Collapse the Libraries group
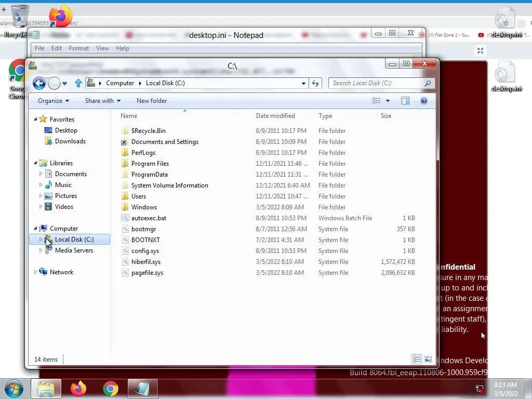This screenshot has width=532, height=399. tap(36, 163)
